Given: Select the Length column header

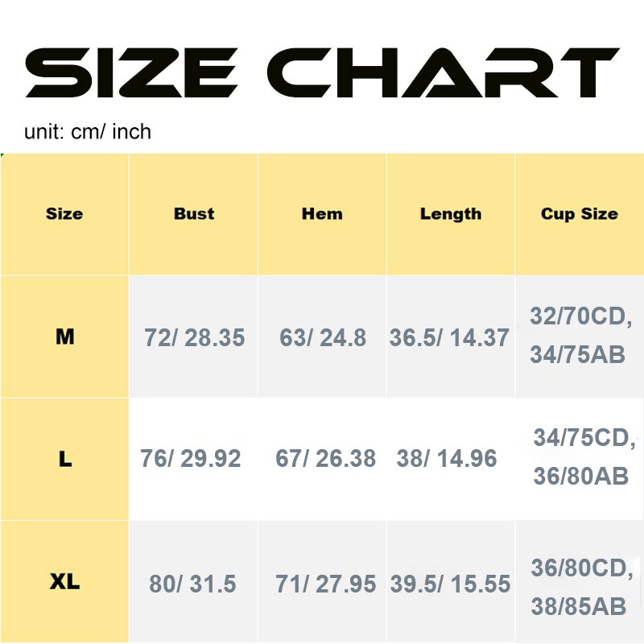Looking at the screenshot, I should coord(451,214).
